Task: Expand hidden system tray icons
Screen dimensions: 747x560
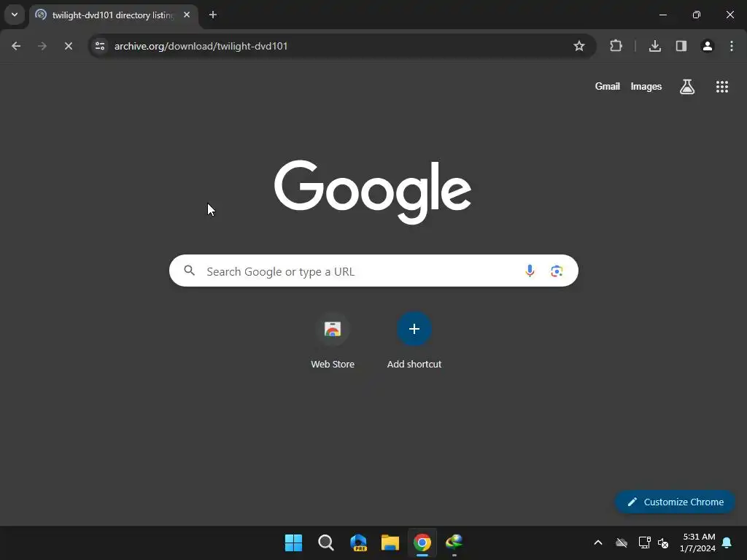Action: [598, 542]
